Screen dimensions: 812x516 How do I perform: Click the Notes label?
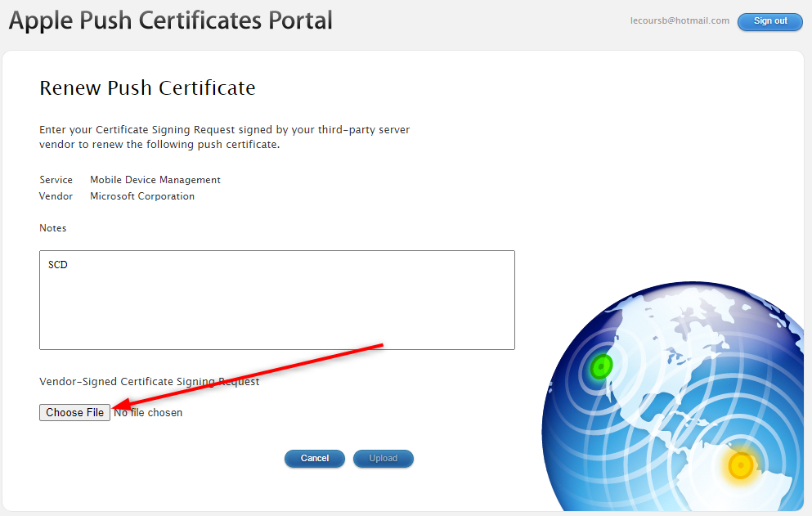point(53,228)
